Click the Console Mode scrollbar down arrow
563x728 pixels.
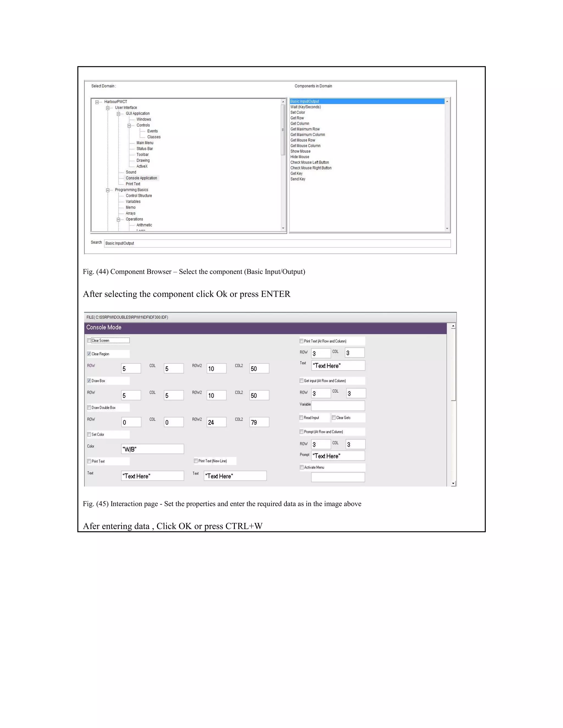point(453,483)
